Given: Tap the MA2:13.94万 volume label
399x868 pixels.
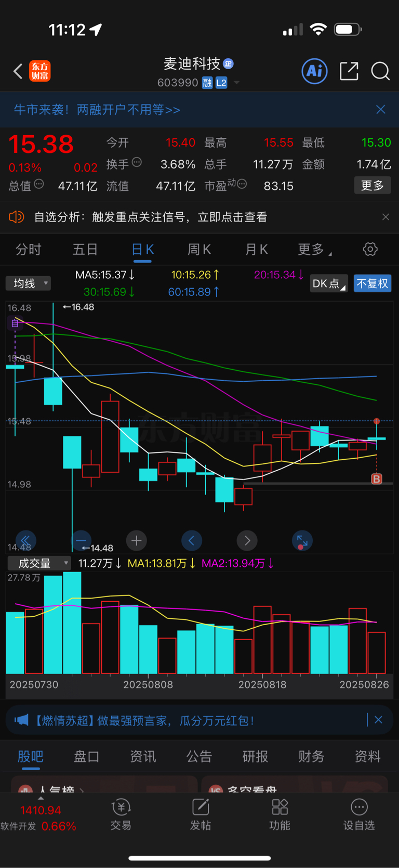Looking at the screenshot, I should coord(238,563).
